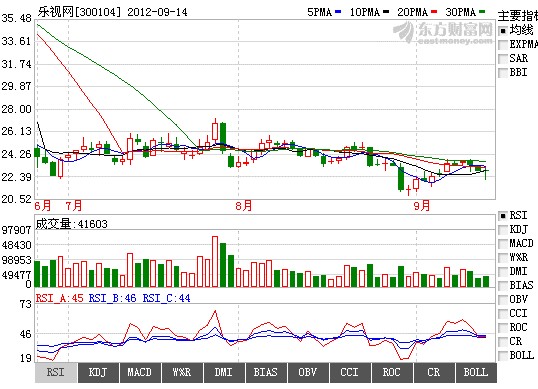Click the 73 RSI axis label
The height and width of the screenshot is (389, 538).
25,304
